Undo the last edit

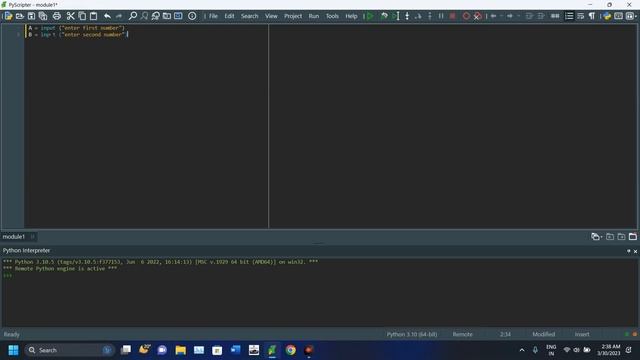pos(107,16)
